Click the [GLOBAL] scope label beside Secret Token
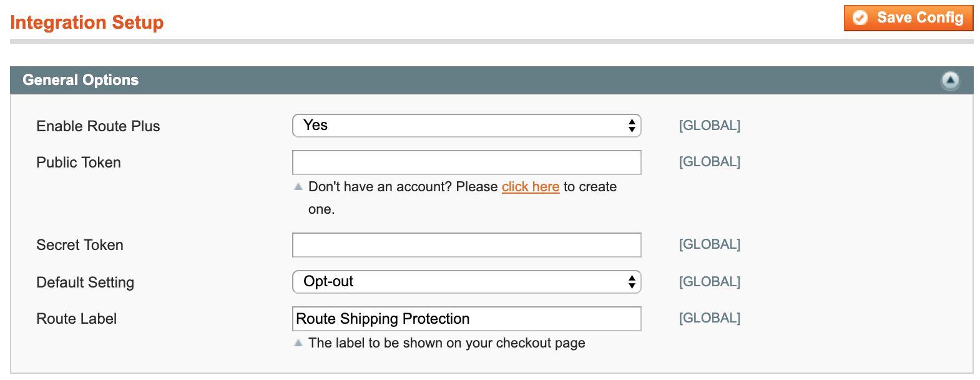Screen dimensions: 980x380 coord(709,244)
